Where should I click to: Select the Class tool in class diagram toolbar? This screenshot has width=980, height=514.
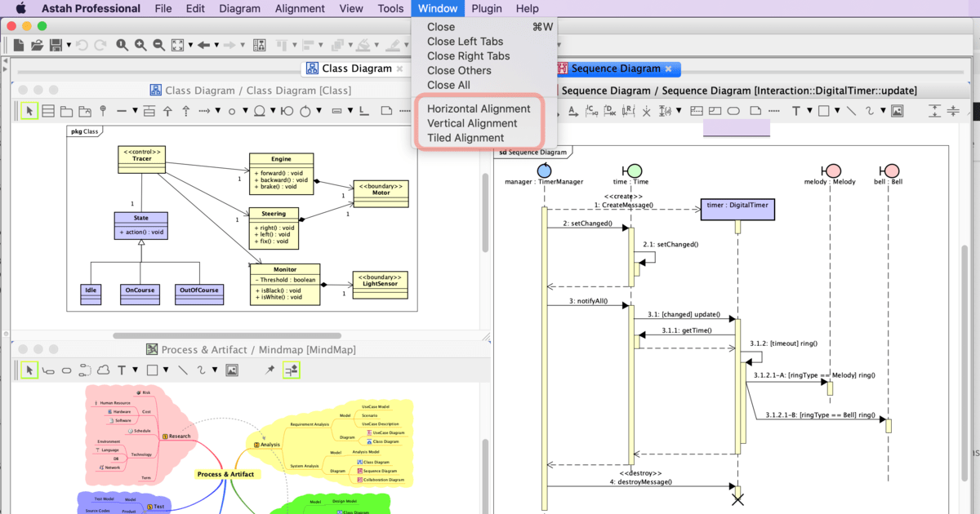click(48, 111)
